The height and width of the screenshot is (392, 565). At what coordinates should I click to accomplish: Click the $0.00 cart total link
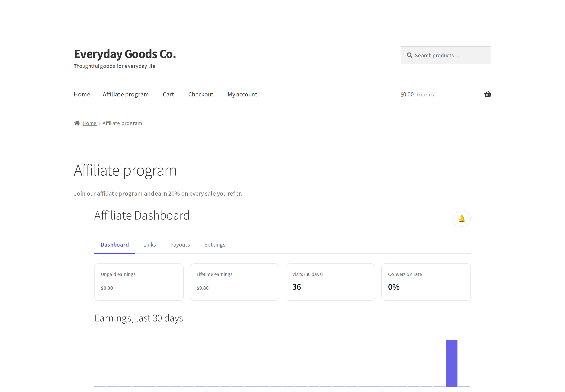pyautogui.click(x=407, y=94)
